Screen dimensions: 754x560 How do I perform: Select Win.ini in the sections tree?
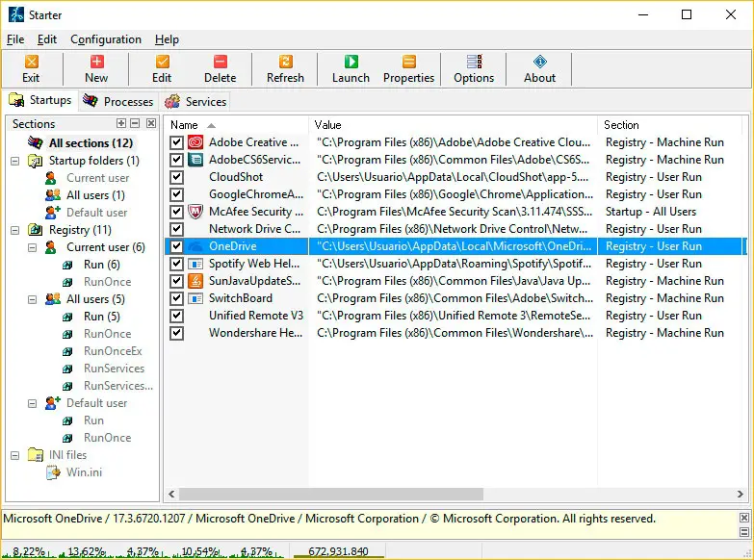pyautogui.click(x=84, y=472)
